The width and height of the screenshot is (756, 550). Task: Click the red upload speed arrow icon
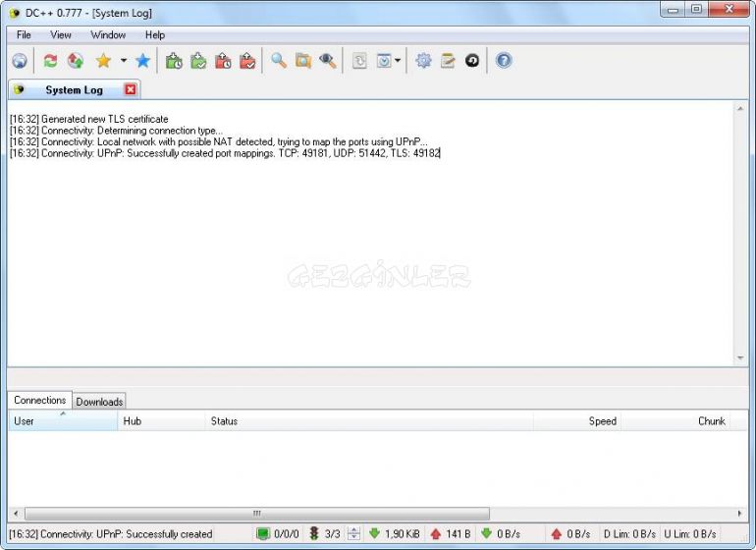[557, 533]
